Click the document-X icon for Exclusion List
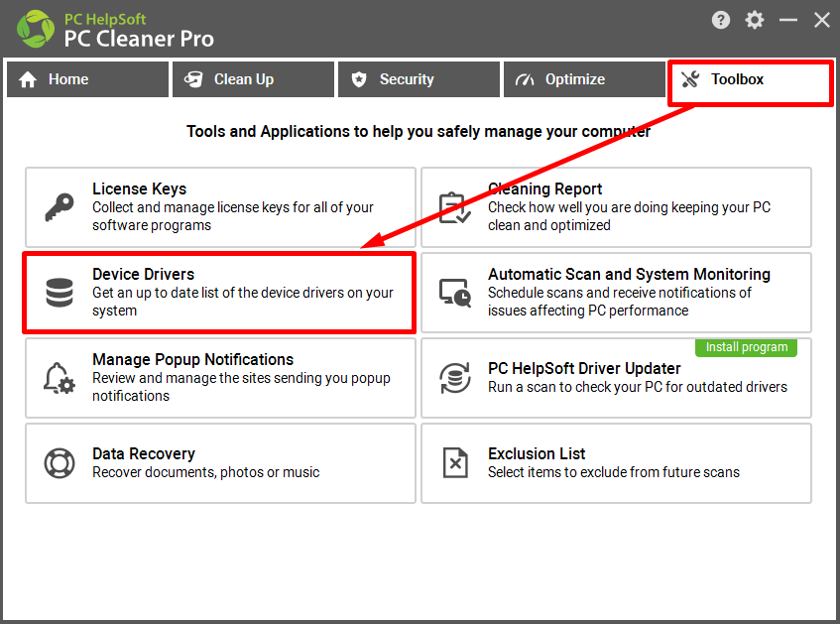 455,463
